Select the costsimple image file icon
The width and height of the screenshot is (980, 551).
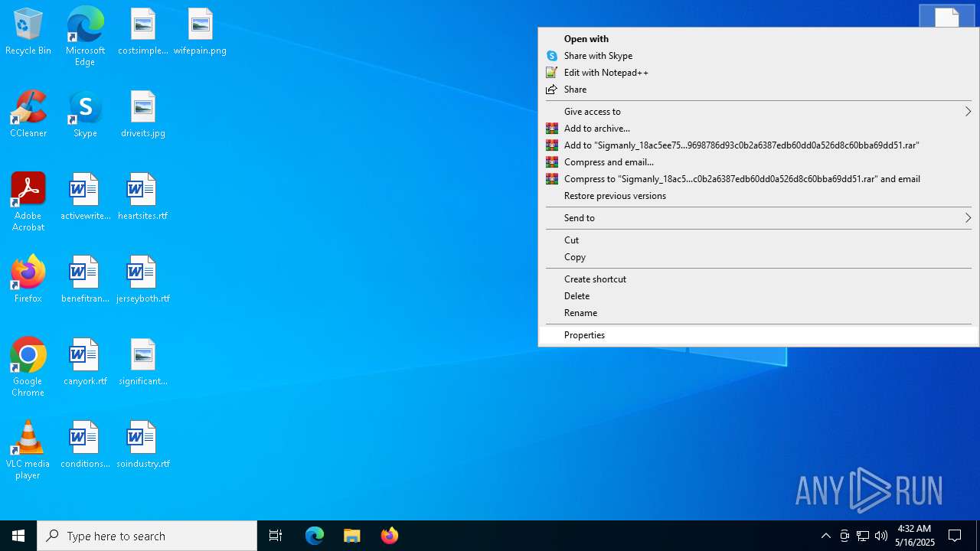point(142,32)
